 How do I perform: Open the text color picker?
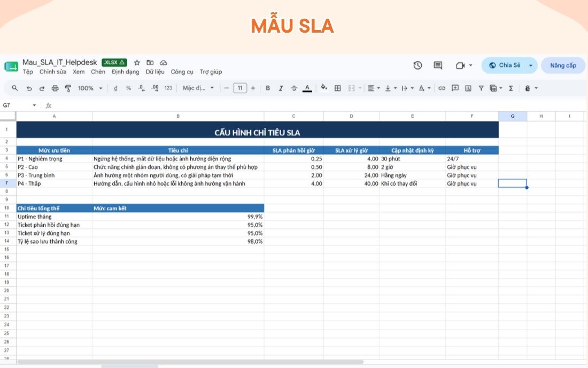[307, 88]
